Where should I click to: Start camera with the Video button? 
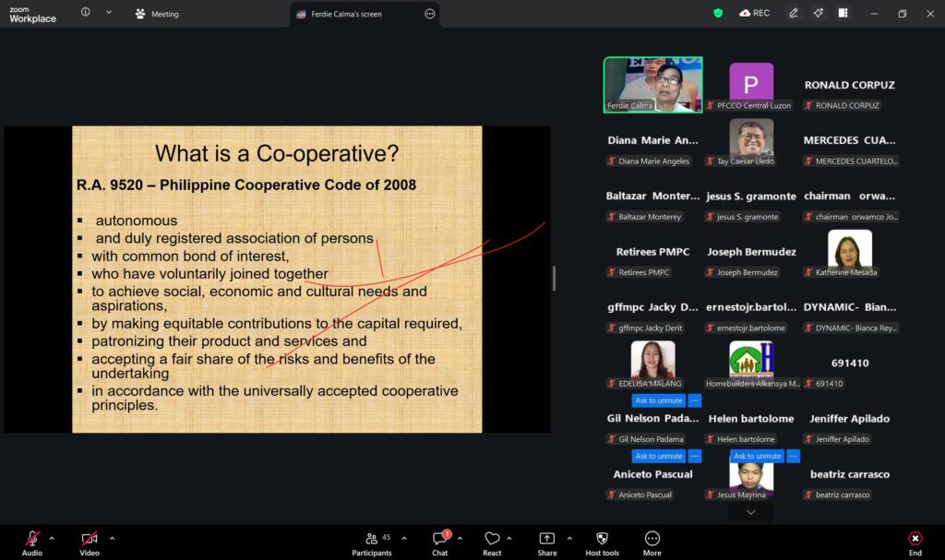(90, 539)
